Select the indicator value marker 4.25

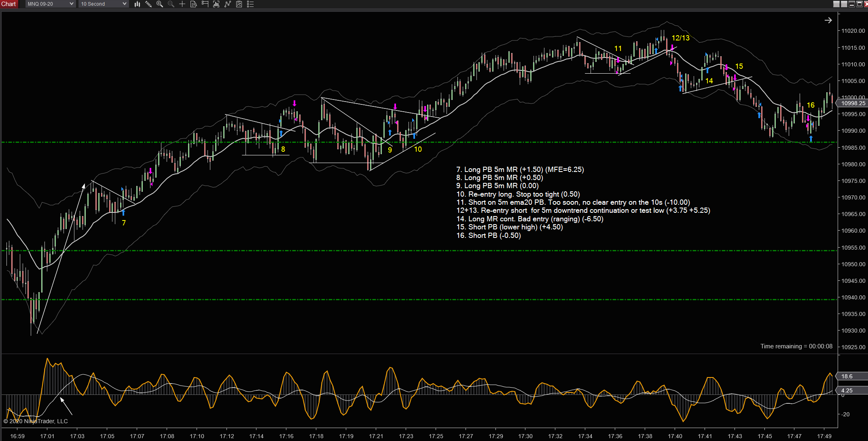tap(853, 390)
